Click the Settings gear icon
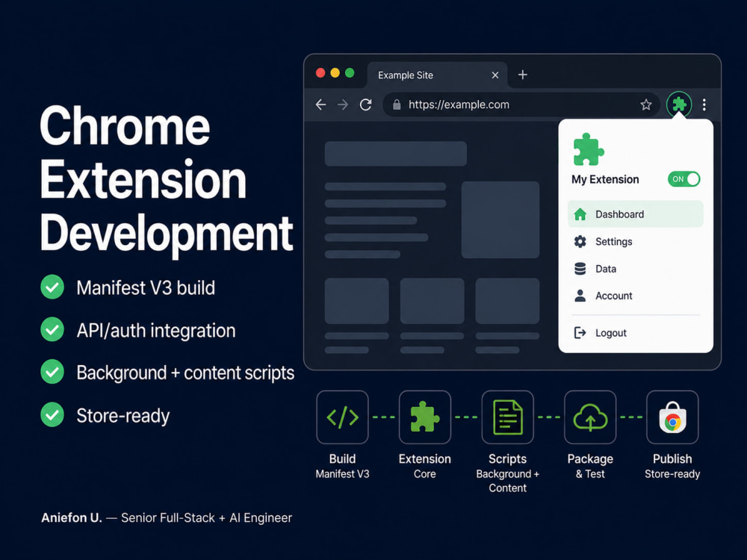 (x=580, y=241)
